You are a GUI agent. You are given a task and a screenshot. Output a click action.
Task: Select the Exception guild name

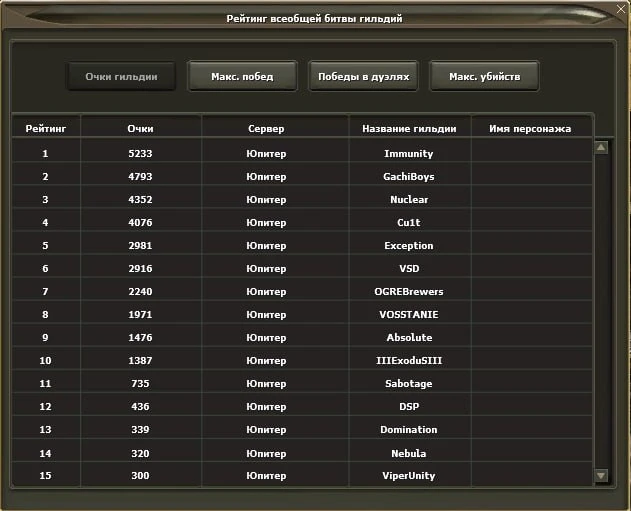coord(408,245)
